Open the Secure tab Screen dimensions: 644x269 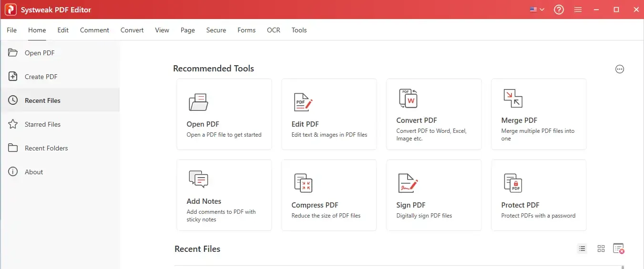point(216,30)
